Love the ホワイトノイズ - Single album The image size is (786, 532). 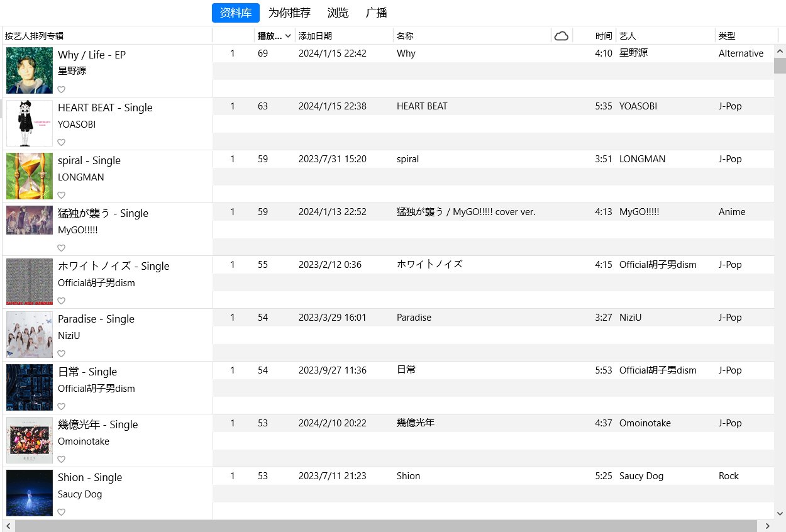(x=62, y=301)
